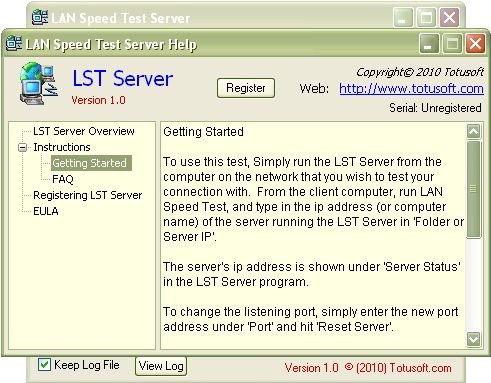The height and width of the screenshot is (383, 491).
Task: Click the Register button
Action: [x=246, y=88]
